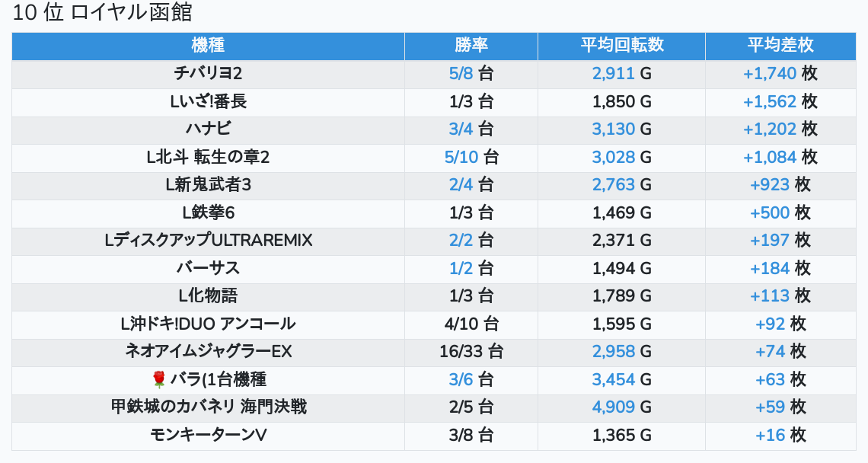868x463 pixels.
Task: Click the 10位 ロイヤル函館 heading
Action: [103, 13]
